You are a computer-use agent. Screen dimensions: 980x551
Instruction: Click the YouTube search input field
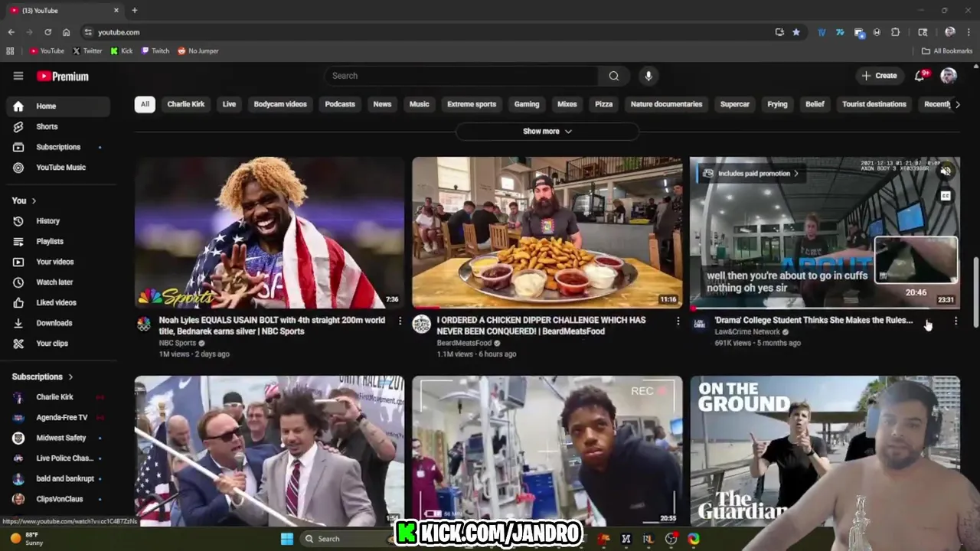click(x=462, y=76)
